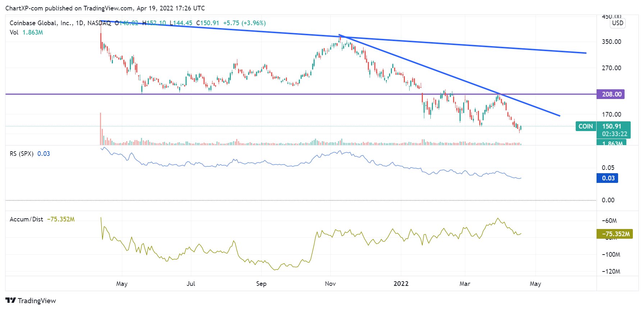The image size is (644, 310).
Task: Click the 2022 date axis label
Action: pyautogui.click(x=401, y=284)
